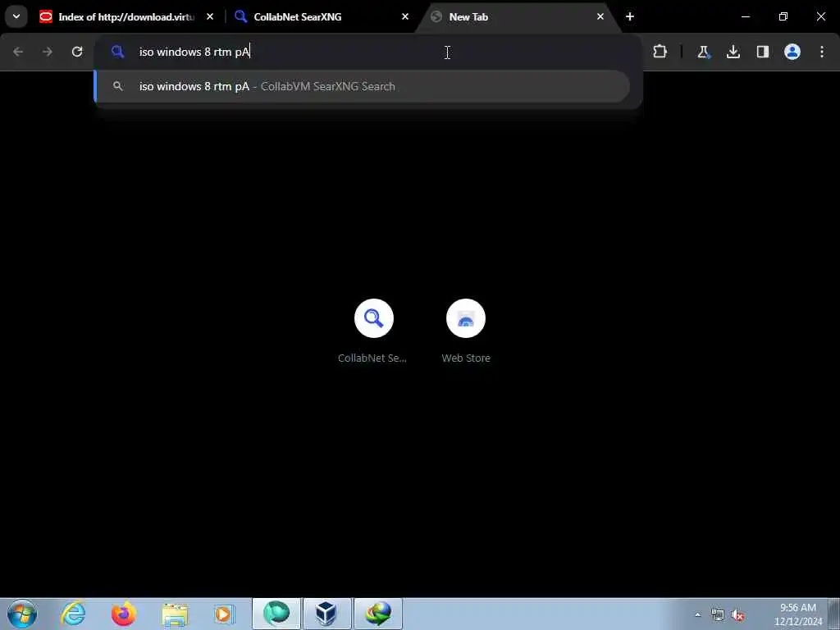Click the Show desktop strip on taskbar
840x630 pixels.
point(834,614)
